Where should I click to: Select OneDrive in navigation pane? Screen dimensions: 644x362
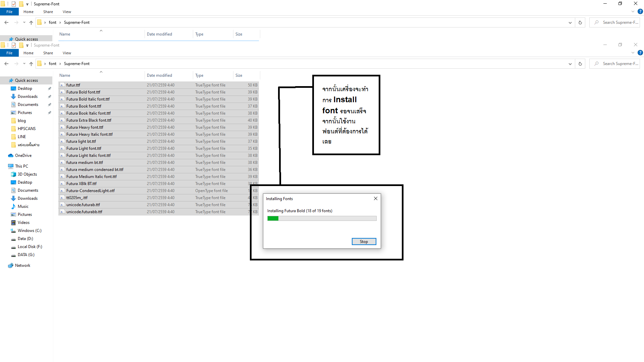click(x=23, y=156)
